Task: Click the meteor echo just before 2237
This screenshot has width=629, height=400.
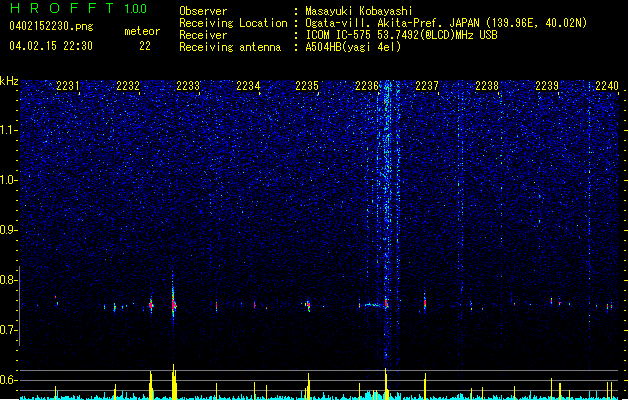Action: tap(425, 302)
